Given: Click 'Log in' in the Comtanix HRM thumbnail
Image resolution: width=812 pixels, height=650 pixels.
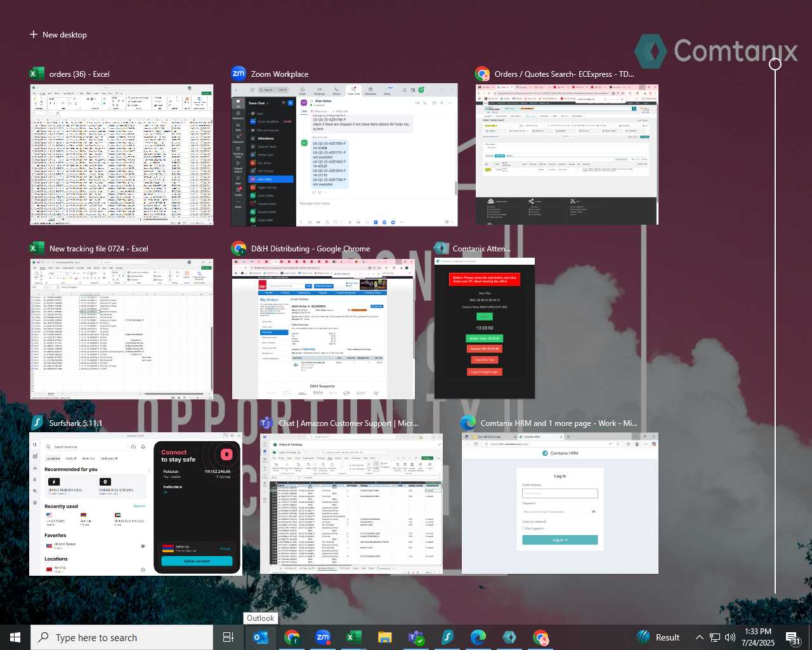Looking at the screenshot, I should (x=560, y=540).
